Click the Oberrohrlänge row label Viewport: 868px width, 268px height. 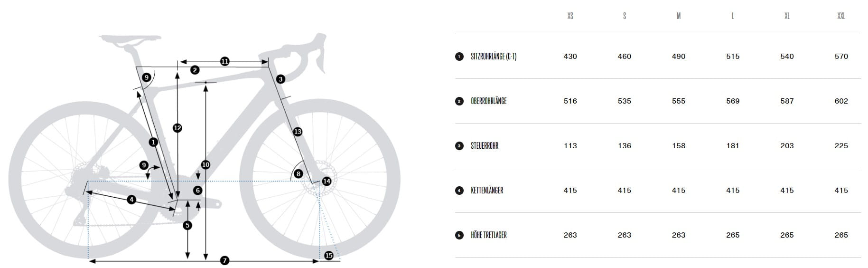coord(489,101)
